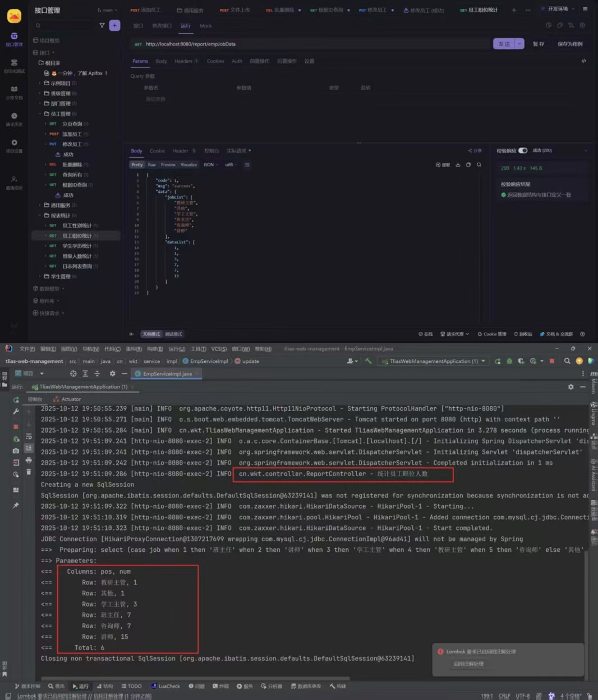Open run console settings gear icon
Viewport: 598px width, 700px height.
(571, 387)
